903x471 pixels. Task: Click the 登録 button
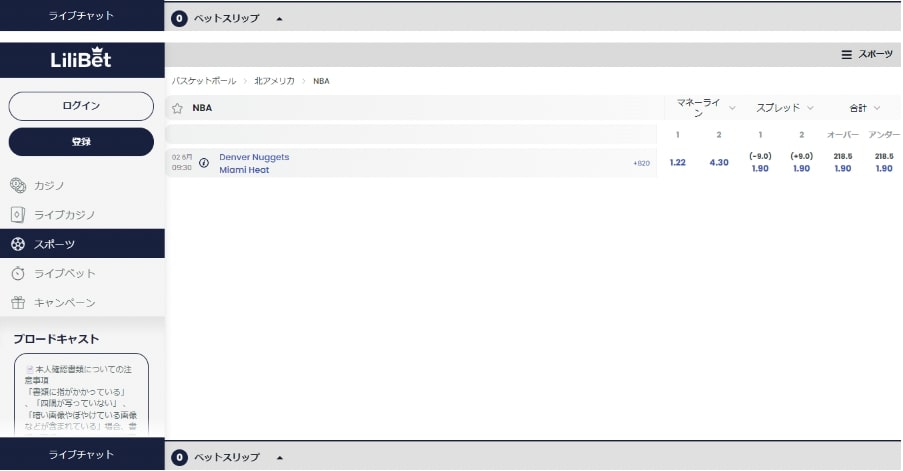tap(81, 142)
